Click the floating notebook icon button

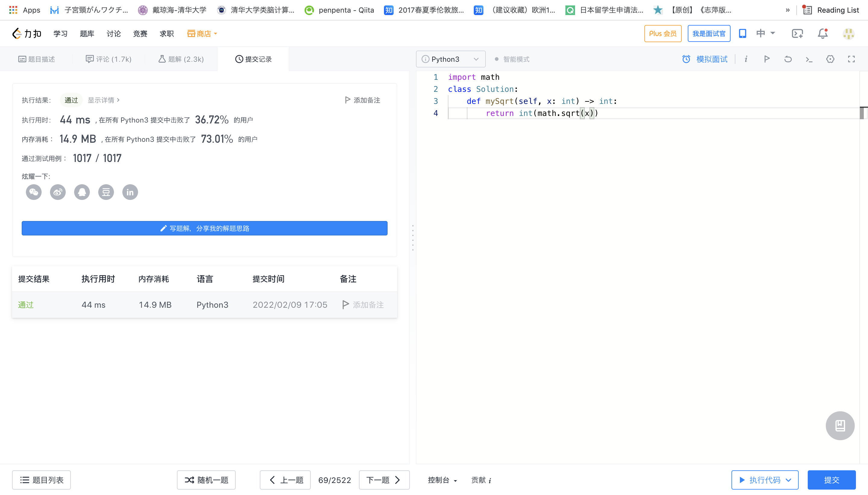pyautogui.click(x=840, y=426)
